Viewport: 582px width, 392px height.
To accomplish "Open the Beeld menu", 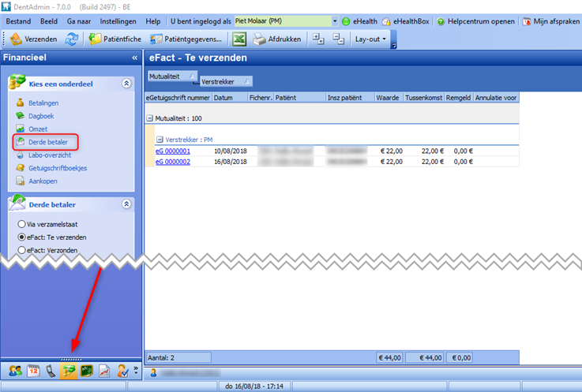I will pos(49,21).
